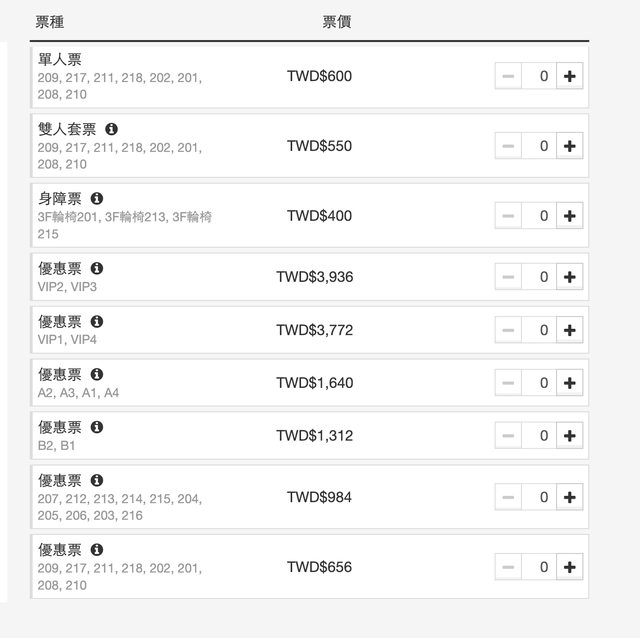Increase 單人票 quantity with plus button
This screenshot has width=640, height=638.
coord(570,76)
